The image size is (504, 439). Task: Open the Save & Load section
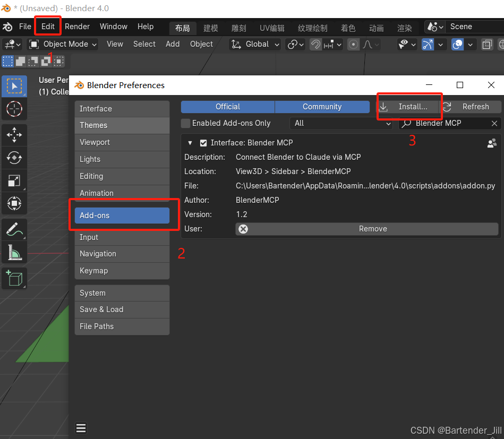click(x=122, y=309)
